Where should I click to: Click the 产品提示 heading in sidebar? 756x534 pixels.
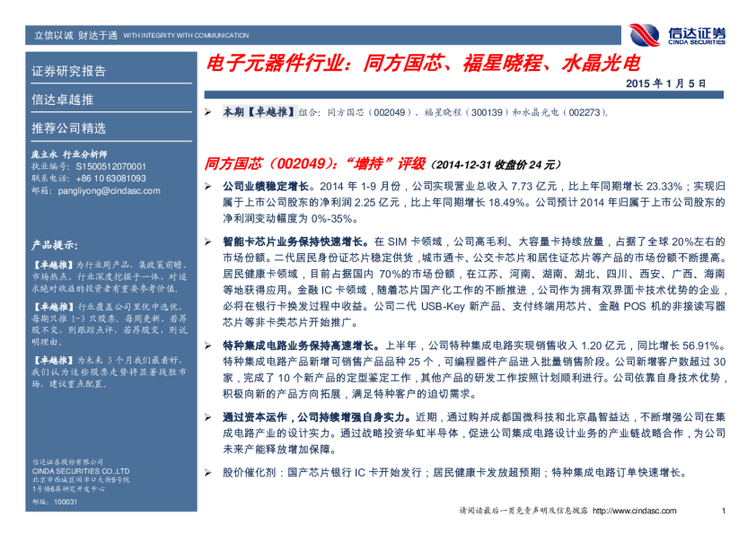[55, 244]
